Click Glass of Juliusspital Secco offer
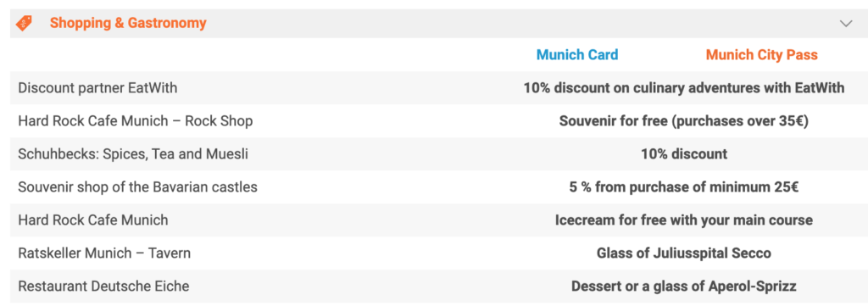Screen dimensions: 868x306 click(684, 253)
